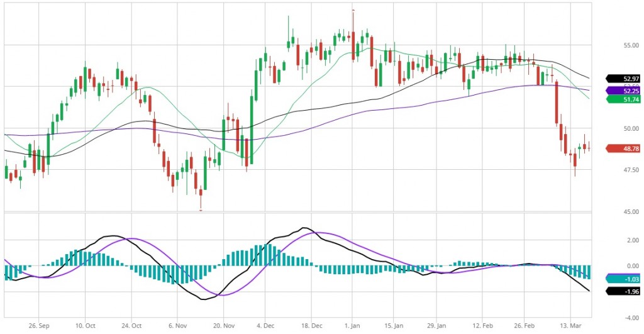
Task: Click the 6. Nov date label
Action: click(x=177, y=325)
